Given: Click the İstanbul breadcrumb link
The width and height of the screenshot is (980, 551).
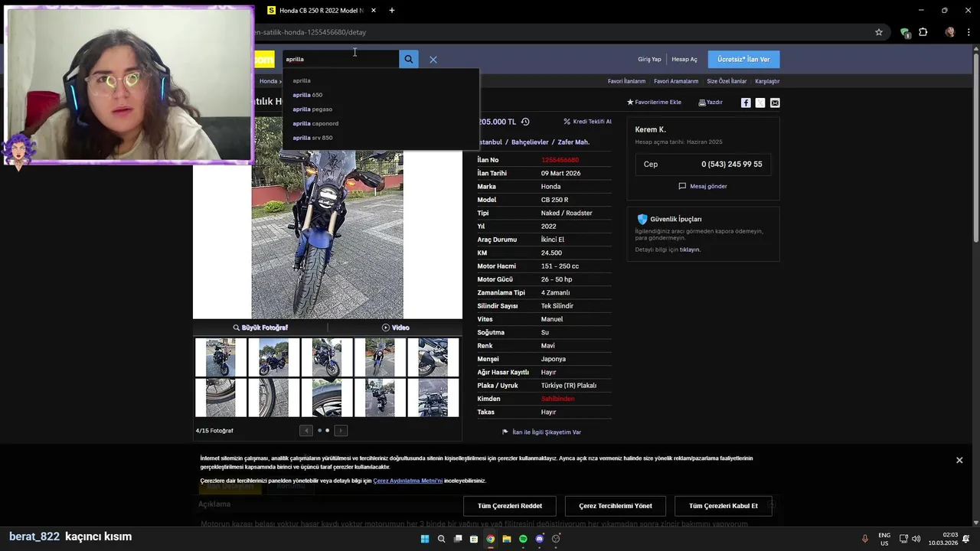Looking at the screenshot, I should click(x=491, y=142).
